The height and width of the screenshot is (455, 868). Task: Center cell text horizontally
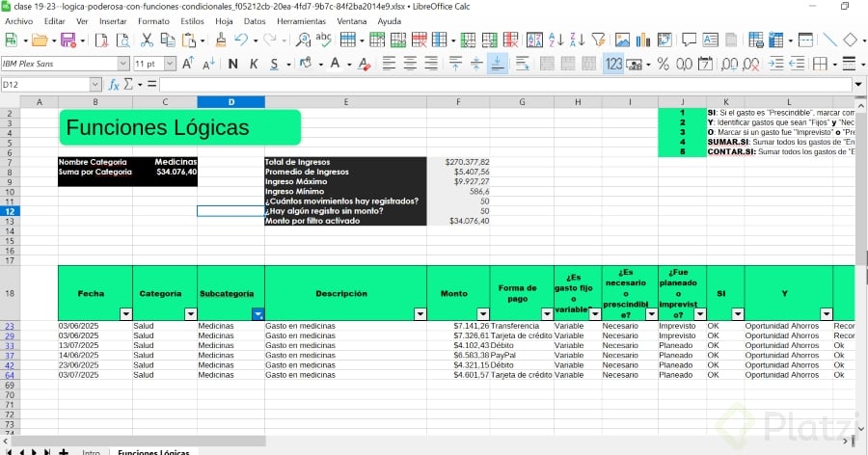click(410, 64)
